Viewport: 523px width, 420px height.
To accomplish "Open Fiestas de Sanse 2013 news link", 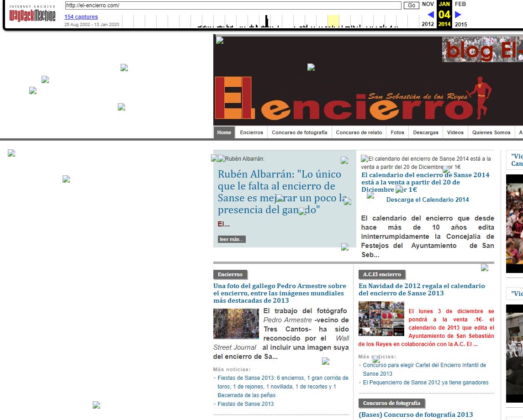I will click(x=245, y=404).
